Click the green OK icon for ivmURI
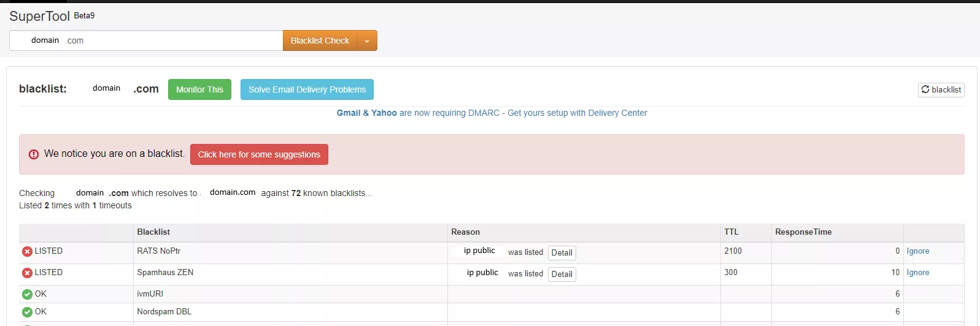Image resolution: width=980 pixels, height=326 pixels. pos(27,294)
